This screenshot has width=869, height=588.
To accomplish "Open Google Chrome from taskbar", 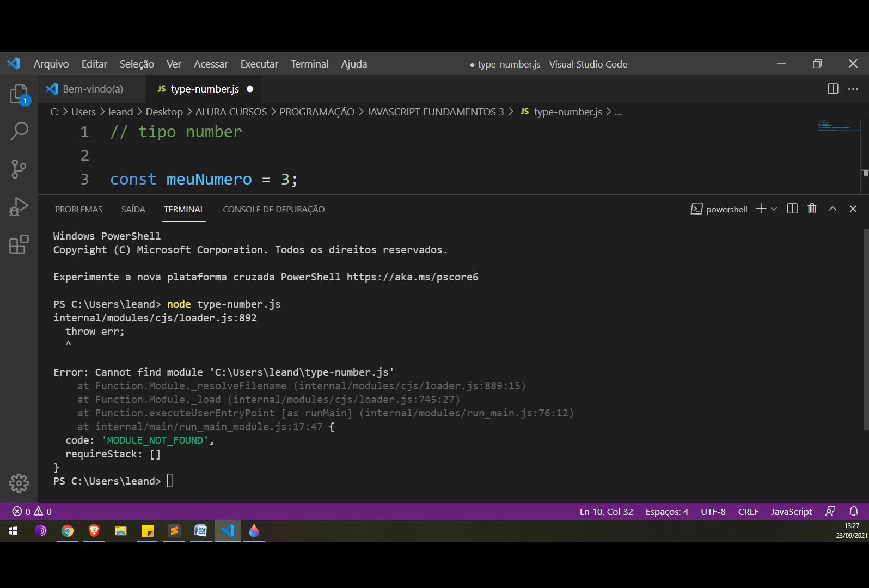I will pyautogui.click(x=68, y=531).
